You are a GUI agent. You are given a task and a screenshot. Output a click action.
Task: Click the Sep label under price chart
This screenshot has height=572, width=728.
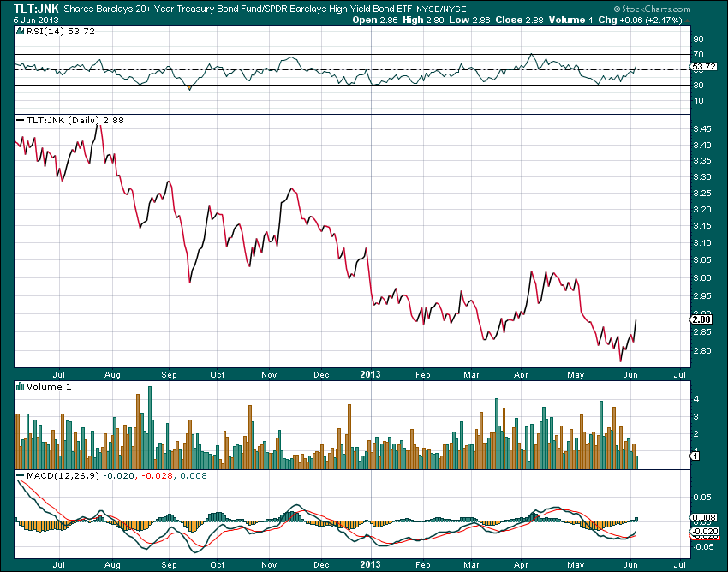169,375
